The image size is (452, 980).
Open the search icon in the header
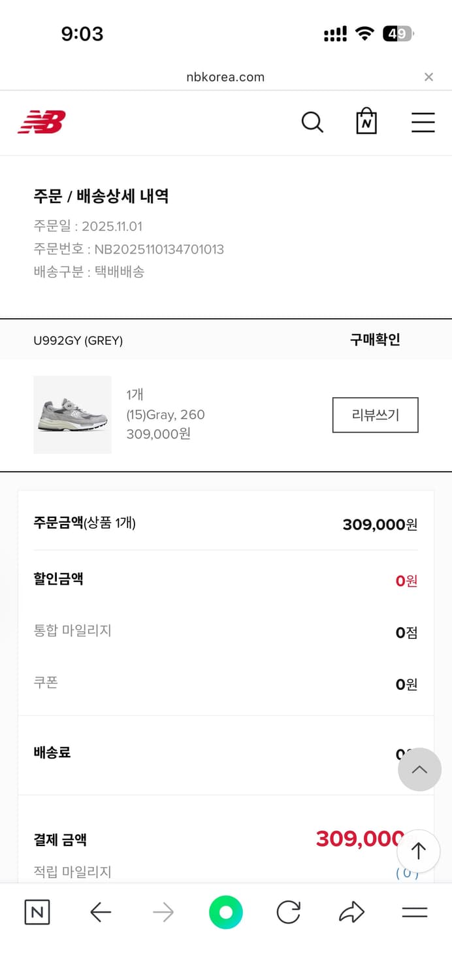point(312,122)
